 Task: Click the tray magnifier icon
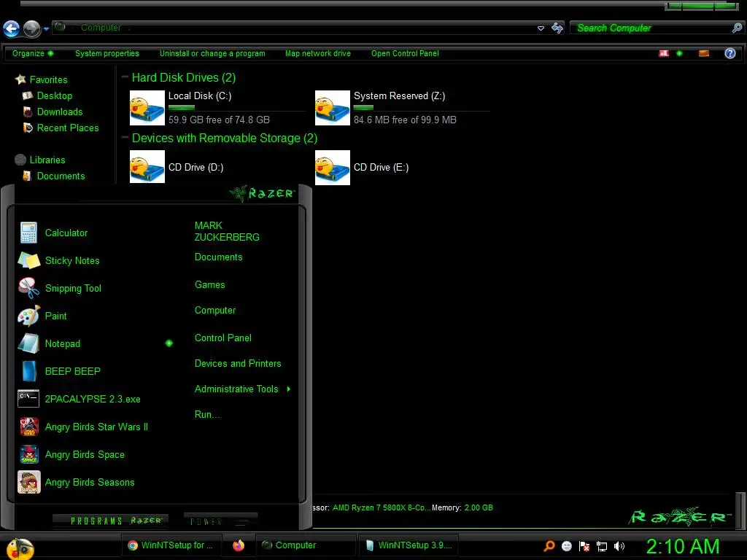(549, 545)
